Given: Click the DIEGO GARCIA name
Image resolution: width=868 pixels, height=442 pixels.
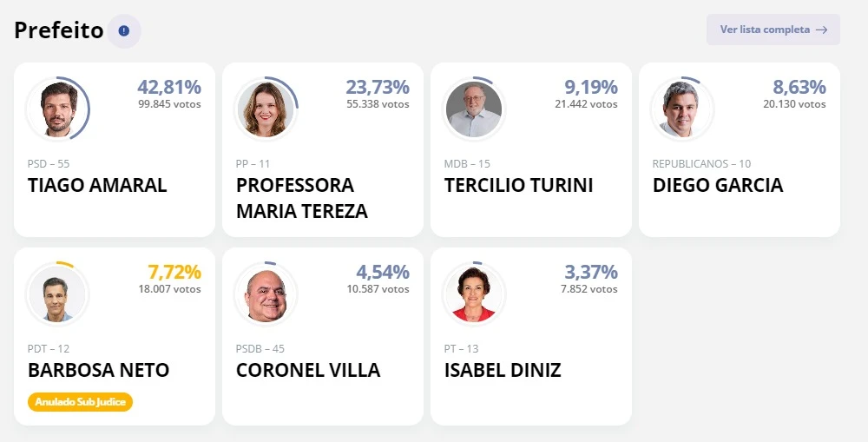Looking at the screenshot, I should [717, 185].
